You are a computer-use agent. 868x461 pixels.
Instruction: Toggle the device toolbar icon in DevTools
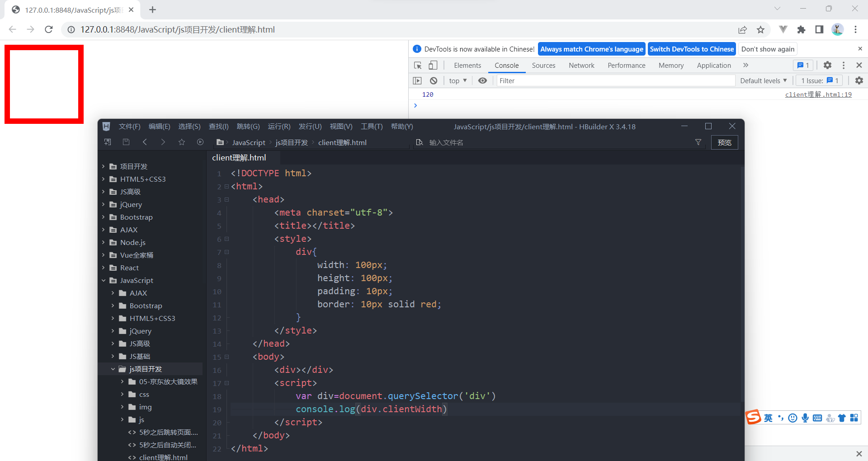(433, 66)
